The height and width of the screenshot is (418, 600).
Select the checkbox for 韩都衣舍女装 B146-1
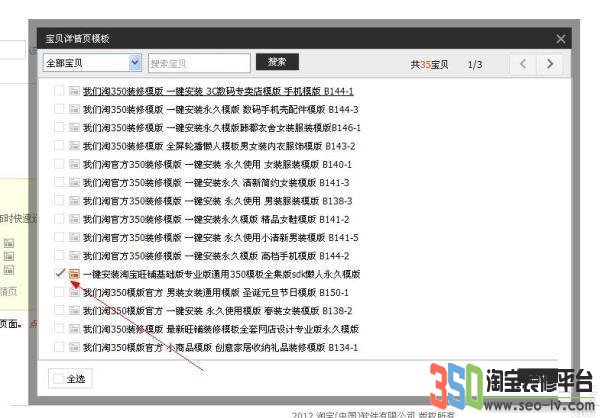pyautogui.click(x=59, y=127)
